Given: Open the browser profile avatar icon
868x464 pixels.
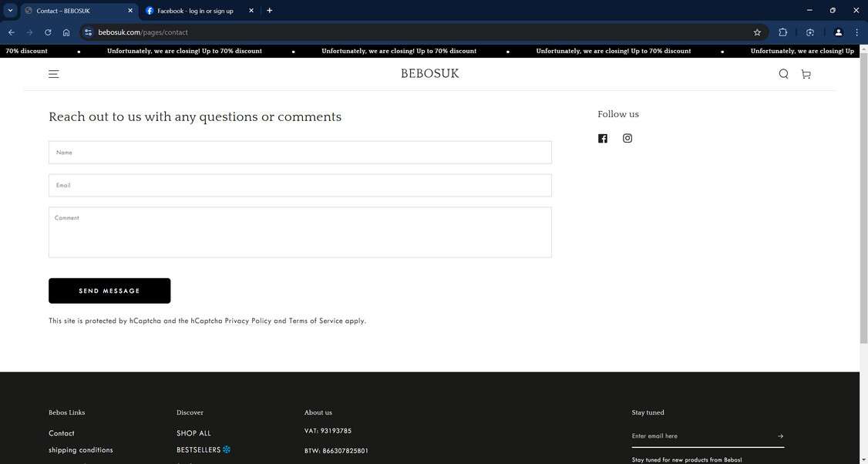Looking at the screenshot, I should [838, 32].
